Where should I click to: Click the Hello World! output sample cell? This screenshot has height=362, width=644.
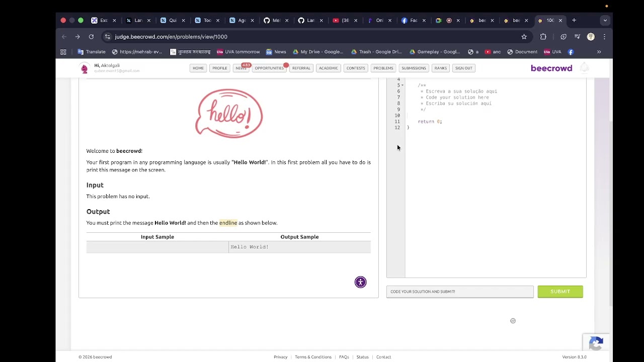click(x=299, y=247)
